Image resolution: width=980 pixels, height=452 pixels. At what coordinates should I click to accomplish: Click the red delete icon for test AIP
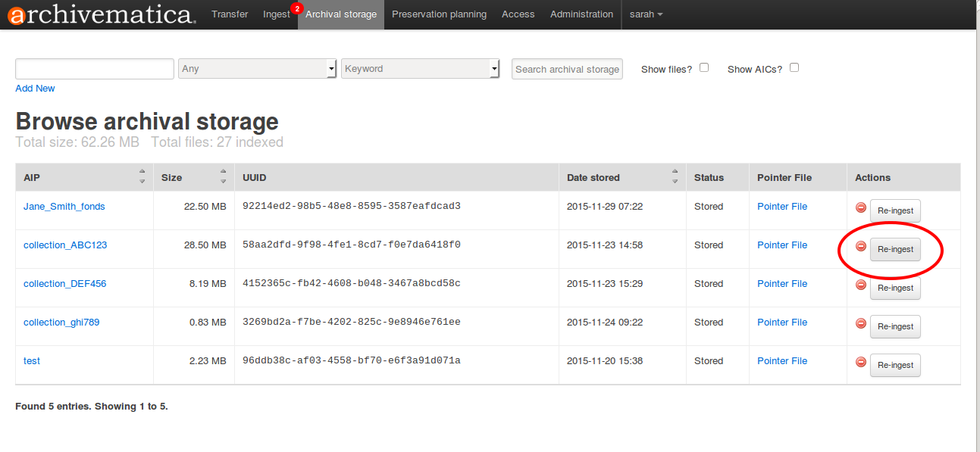tap(860, 362)
